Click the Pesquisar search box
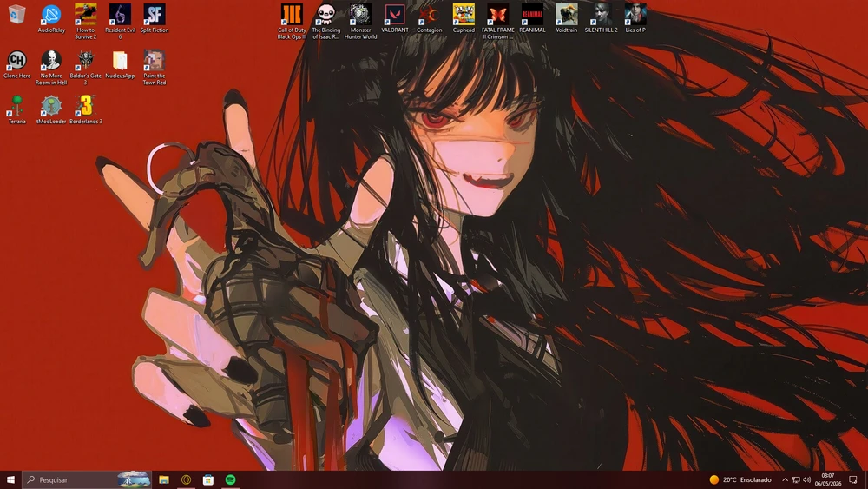This screenshot has height=489, width=868. (x=87, y=479)
